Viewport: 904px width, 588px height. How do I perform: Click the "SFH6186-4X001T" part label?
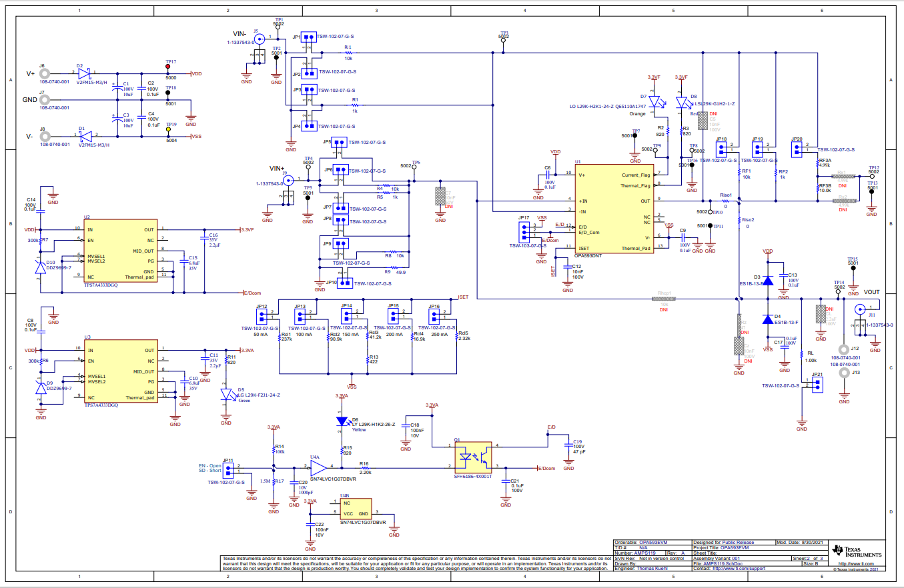coord(473,477)
